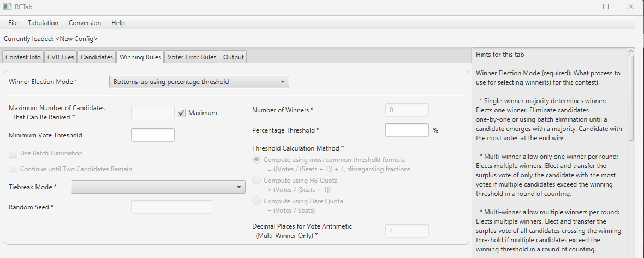The height and width of the screenshot is (258, 644).
Task: Minimize the RCTab window
Action: coord(581,7)
